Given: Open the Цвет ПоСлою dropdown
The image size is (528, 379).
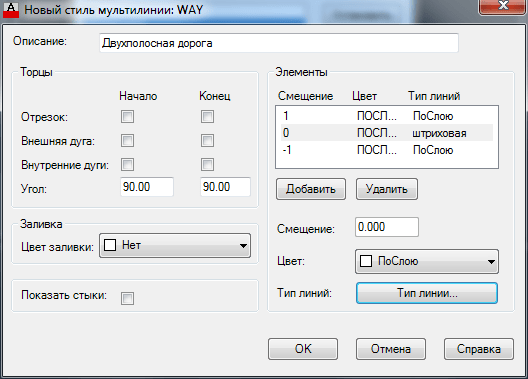Looking at the screenshot, I should (x=427, y=262).
